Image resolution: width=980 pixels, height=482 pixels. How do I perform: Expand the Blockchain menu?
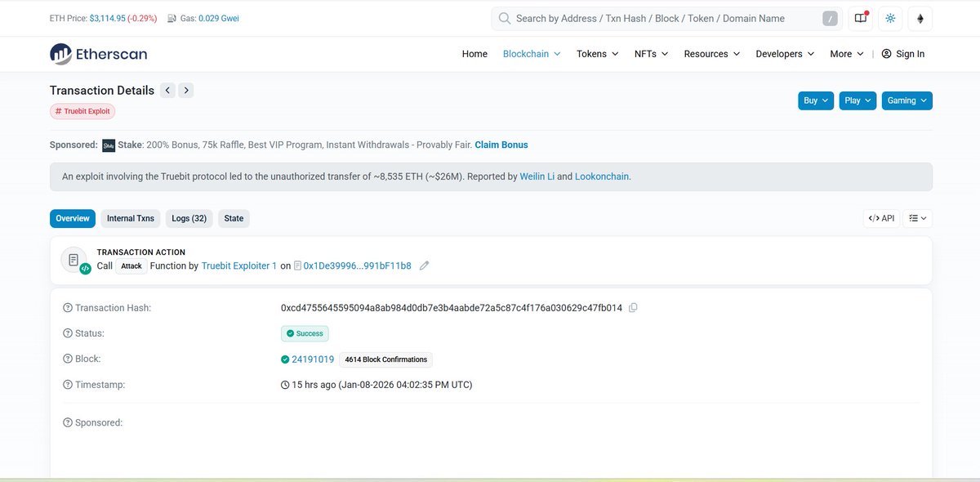click(532, 54)
